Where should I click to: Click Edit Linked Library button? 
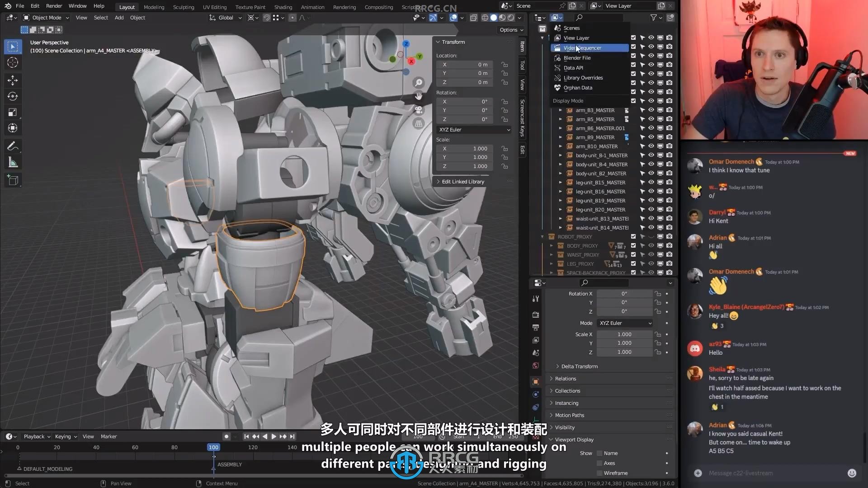coord(464,181)
